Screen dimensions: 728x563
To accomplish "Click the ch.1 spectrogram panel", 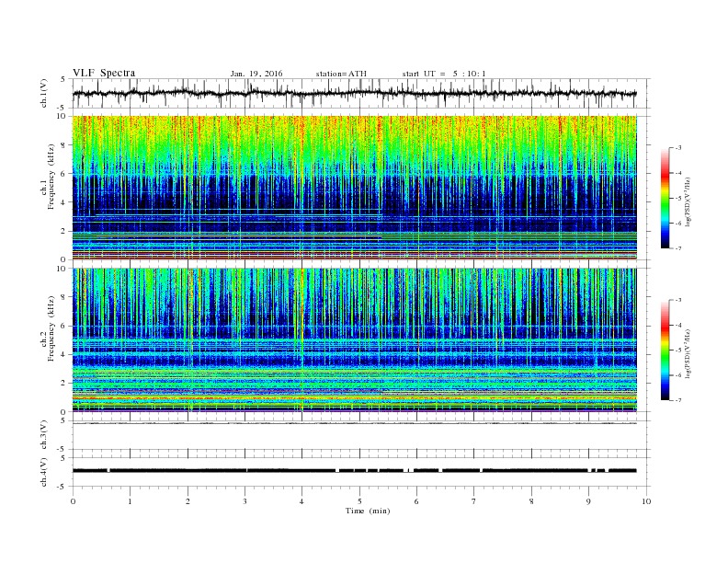I will pos(354,188).
